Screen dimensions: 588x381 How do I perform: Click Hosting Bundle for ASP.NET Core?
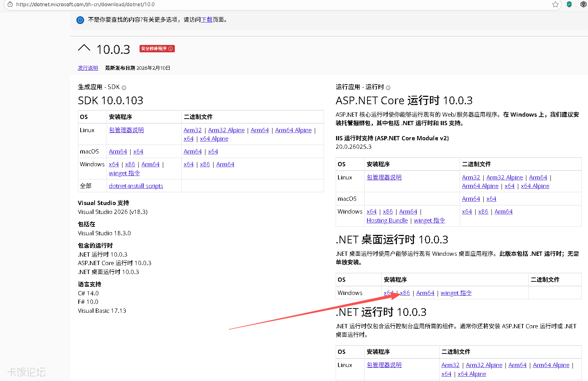click(x=387, y=221)
